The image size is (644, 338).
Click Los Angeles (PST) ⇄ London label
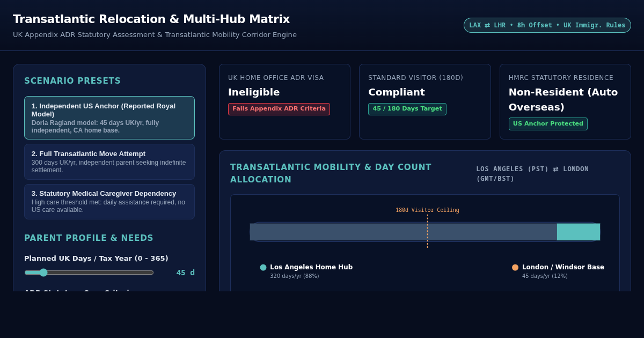coord(532,173)
